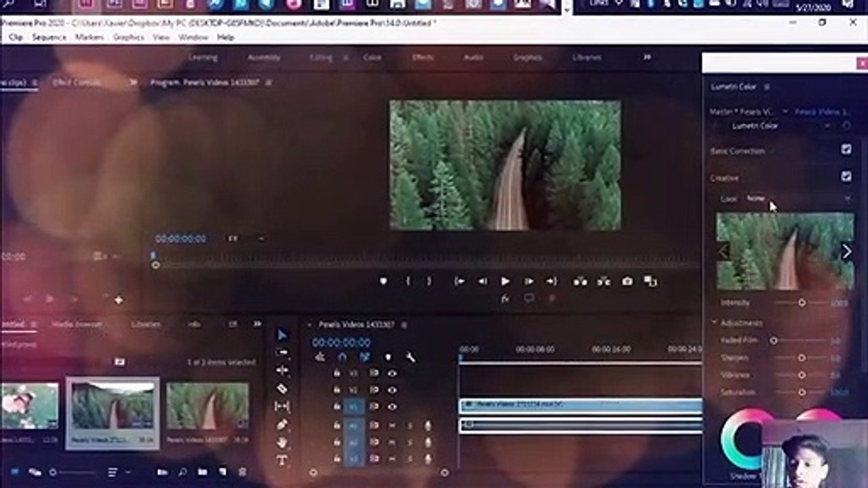Screen dimensions: 868x488
Task: Show more Project panel tabs
Action: tap(257, 324)
